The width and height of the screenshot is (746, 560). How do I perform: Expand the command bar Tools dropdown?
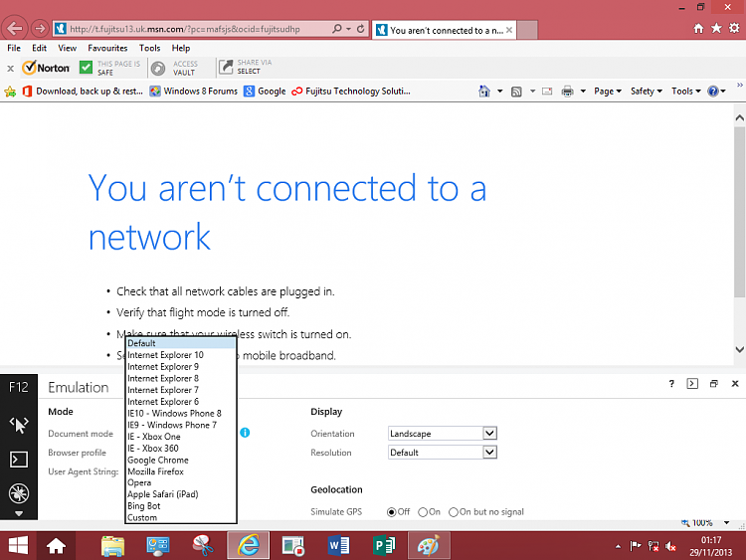[x=686, y=92]
